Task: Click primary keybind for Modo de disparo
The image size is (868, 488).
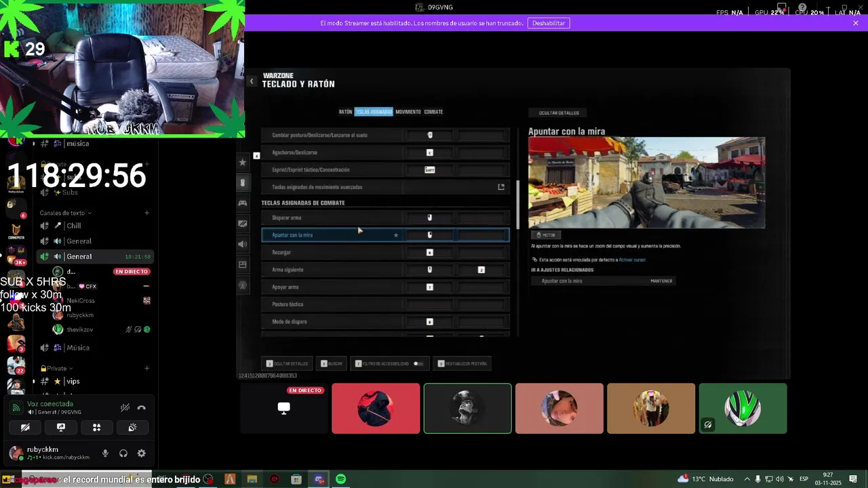Action: [429, 322]
